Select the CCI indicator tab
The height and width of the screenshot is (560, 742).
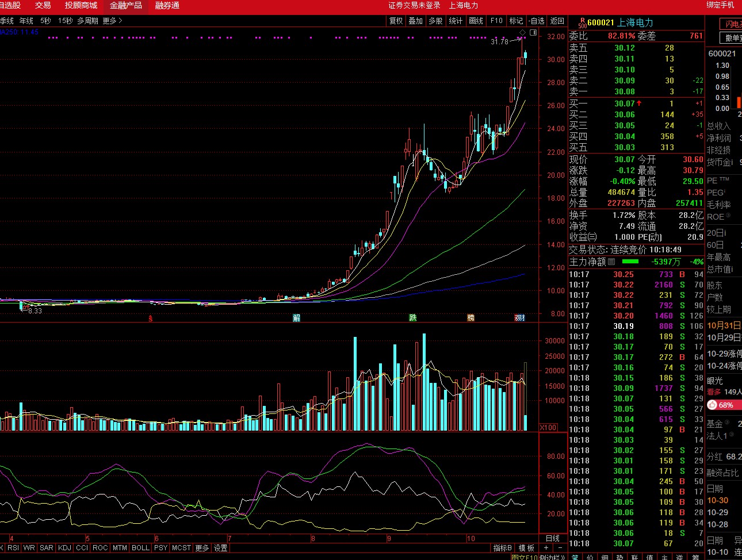click(x=82, y=548)
